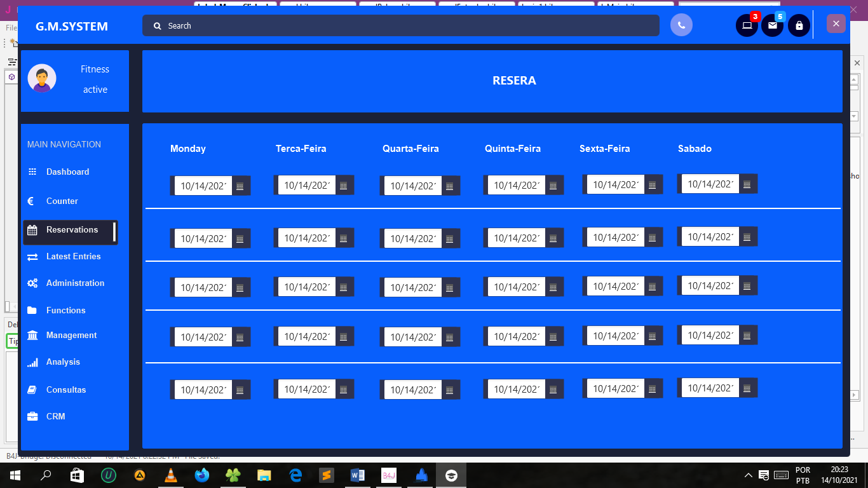Click the Quarta-Feira column header
Viewport: 868px width, 488px height.
point(410,149)
